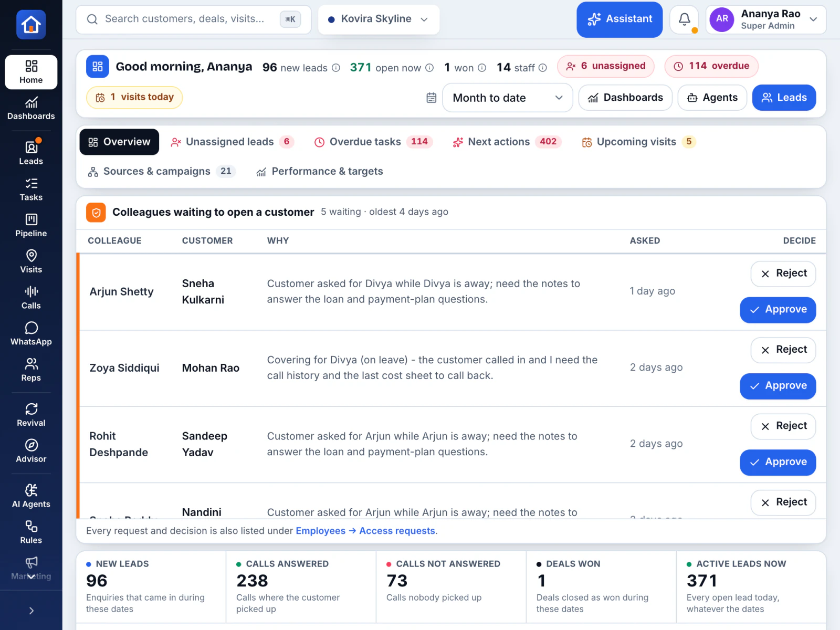The image size is (840, 630).
Task: Reject Zoya Siddiqui's access request
Action: (x=783, y=350)
